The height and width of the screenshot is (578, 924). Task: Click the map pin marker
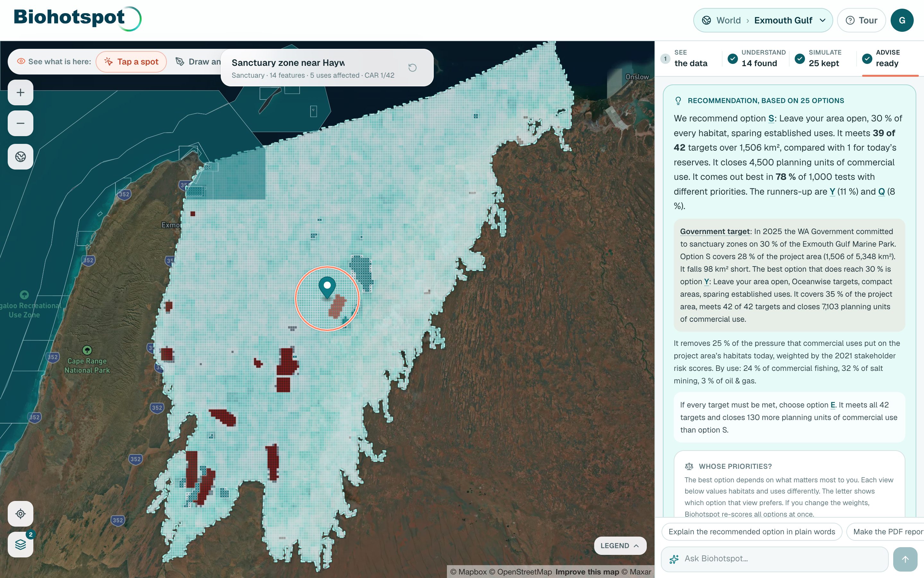(327, 287)
